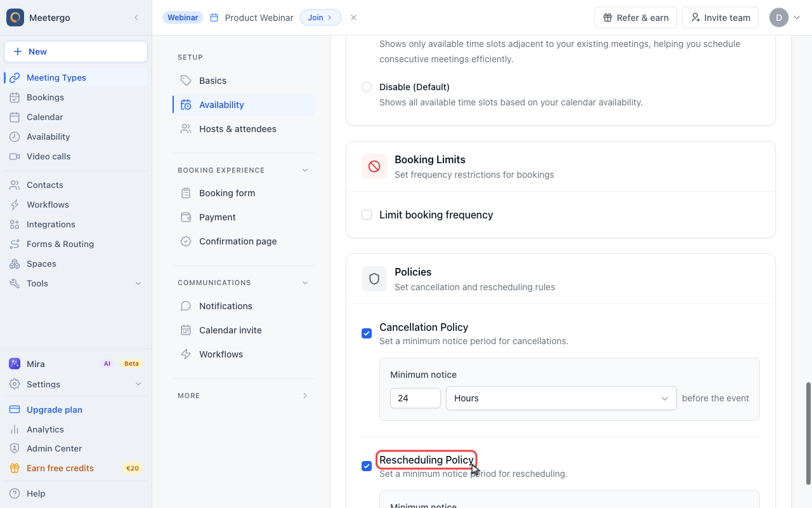Click the Join button
Screen dimensions: 812x508
point(320,18)
